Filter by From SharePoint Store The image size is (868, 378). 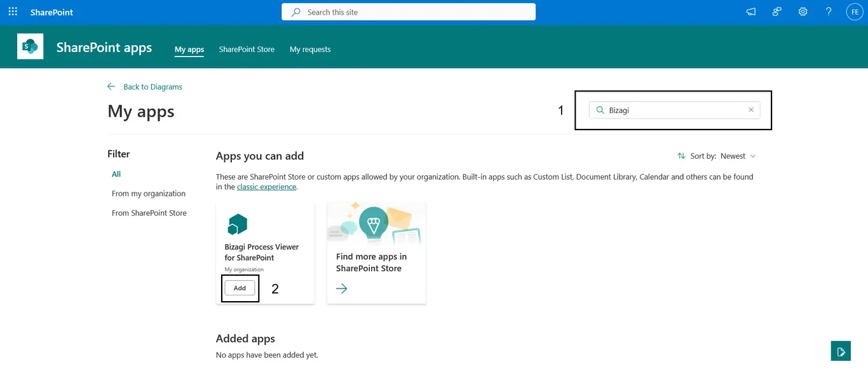click(149, 213)
